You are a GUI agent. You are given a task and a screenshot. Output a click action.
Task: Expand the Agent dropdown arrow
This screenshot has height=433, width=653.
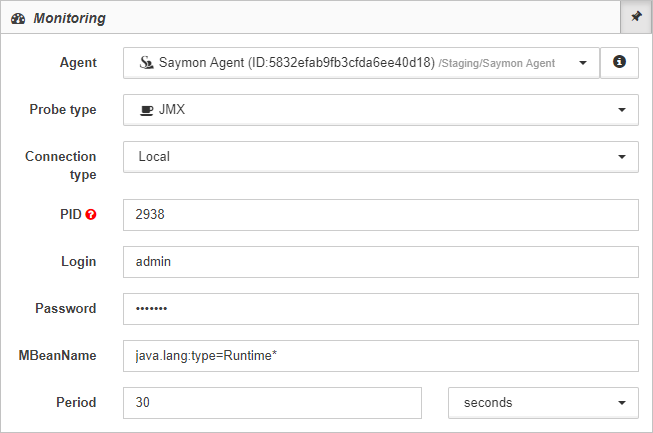click(x=583, y=63)
